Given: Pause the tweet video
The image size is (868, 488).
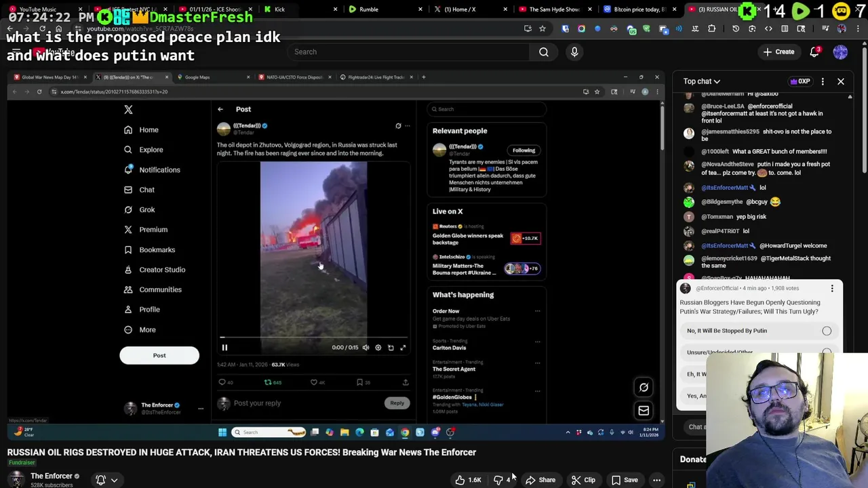Looking at the screenshot, I should [x=224, y=348].
